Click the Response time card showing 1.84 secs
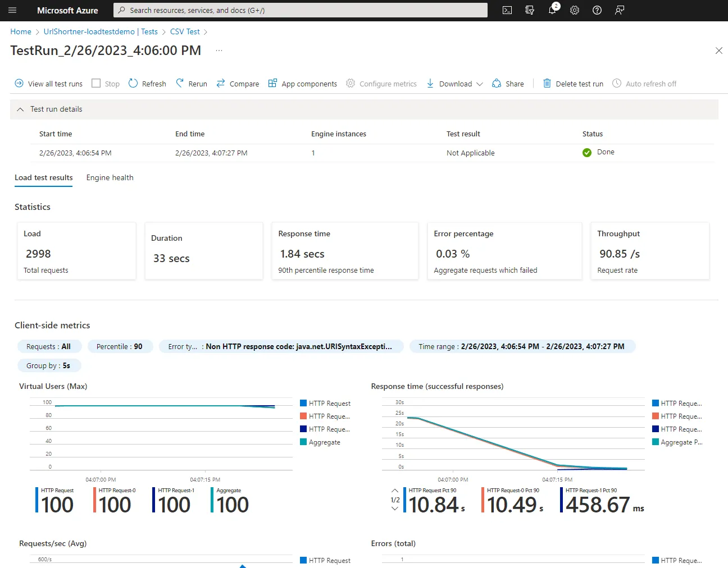Image resolution: width=728 pixels, height=568 pixels. point(345,251)
